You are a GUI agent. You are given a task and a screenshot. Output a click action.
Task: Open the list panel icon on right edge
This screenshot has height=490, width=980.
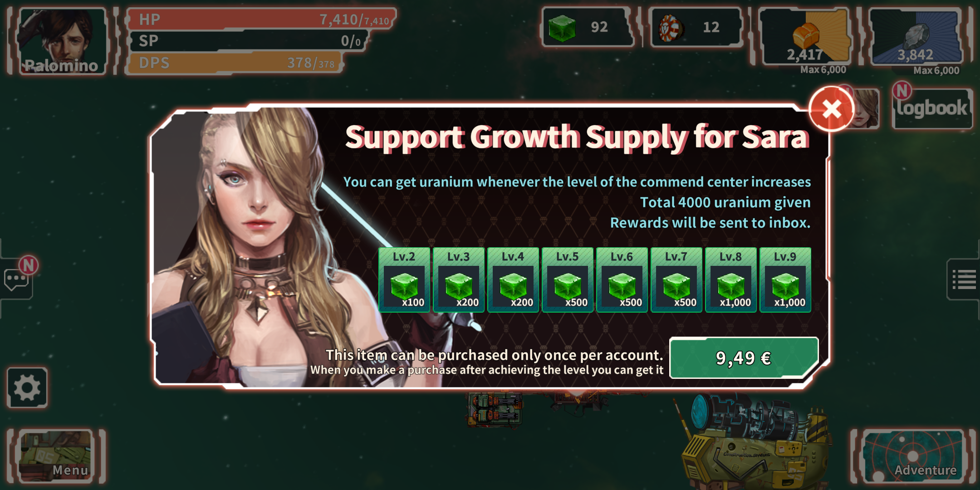coord(964,279)
